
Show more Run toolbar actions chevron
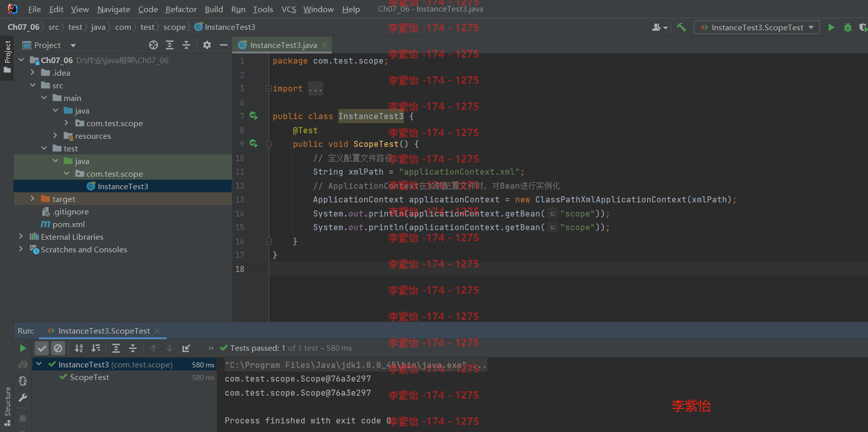click(x=211, y=348)
